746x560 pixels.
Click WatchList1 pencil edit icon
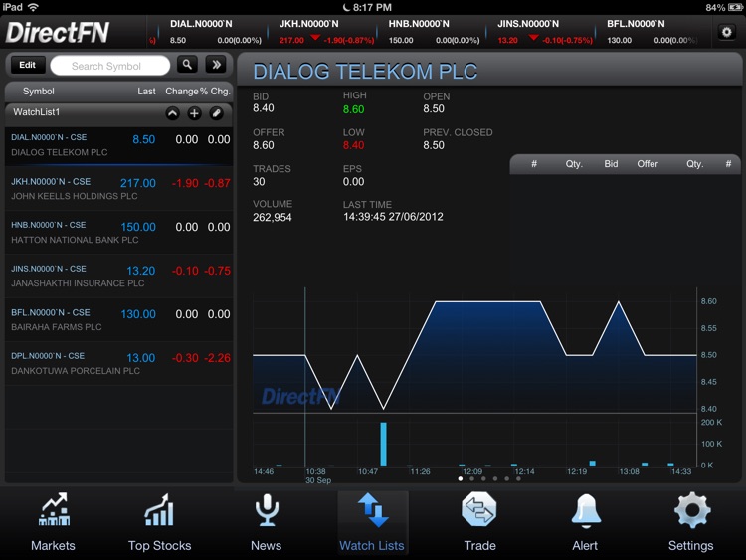[216, 113]
